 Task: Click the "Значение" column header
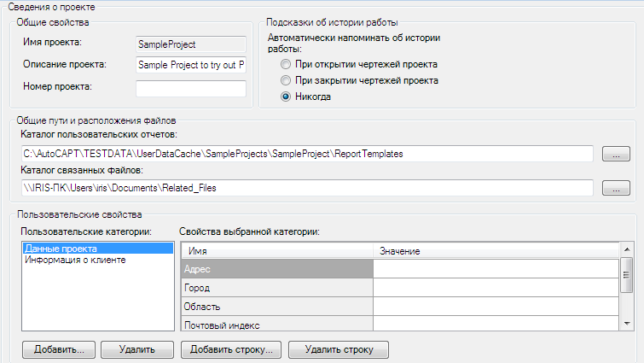496,251
